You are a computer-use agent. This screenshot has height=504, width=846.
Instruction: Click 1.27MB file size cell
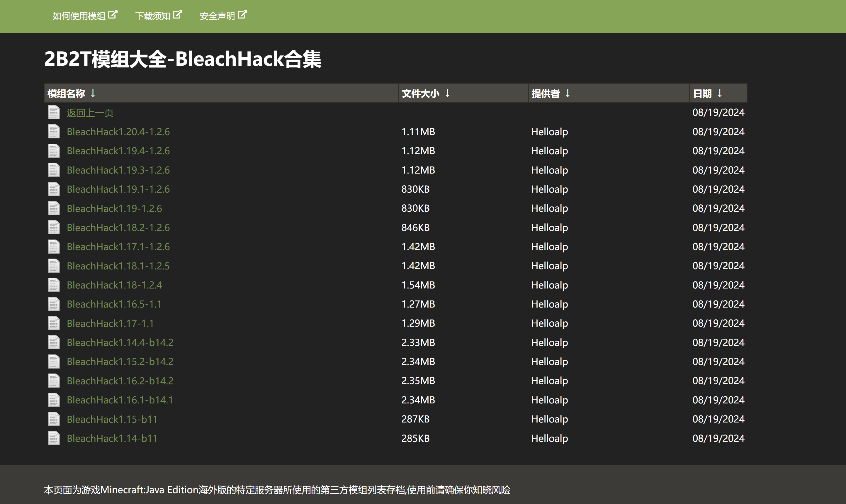tap(418, 304)
